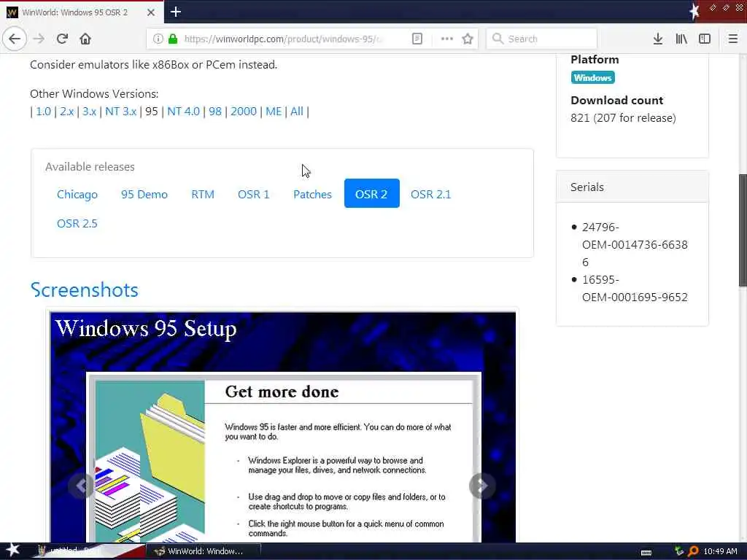The height and width of the screenshot is (560, 747).
Task: Open the downloads arrow button
Action: point(657,39)
